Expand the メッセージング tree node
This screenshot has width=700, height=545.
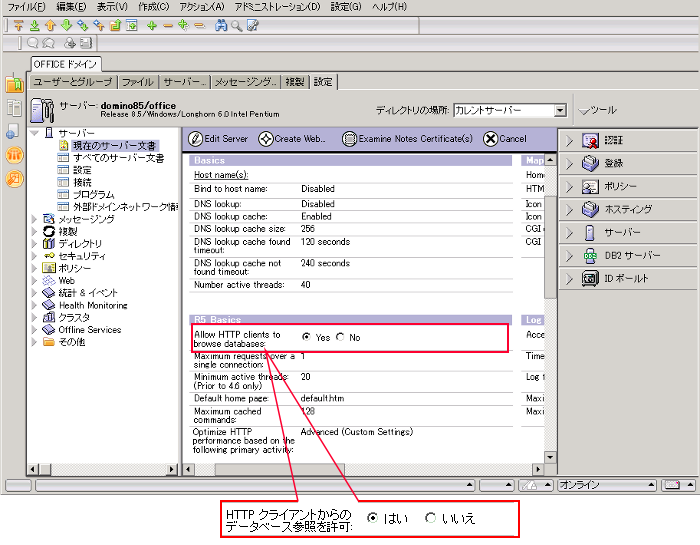35,219
